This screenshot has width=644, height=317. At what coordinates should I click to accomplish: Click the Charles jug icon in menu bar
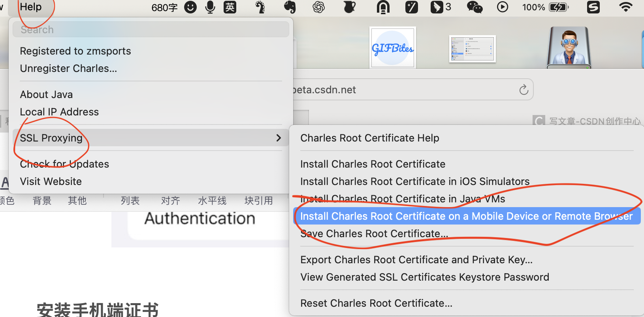click(349, 7)
